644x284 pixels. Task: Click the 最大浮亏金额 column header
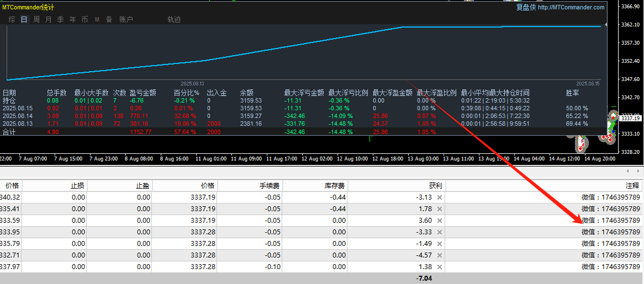304,93
